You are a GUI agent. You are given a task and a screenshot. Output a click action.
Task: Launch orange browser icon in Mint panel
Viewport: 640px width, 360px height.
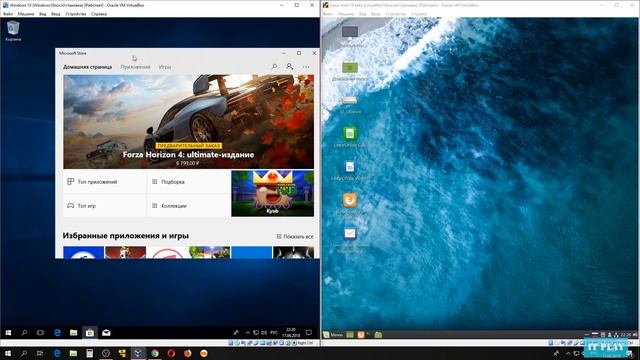[x=360, y=335]
